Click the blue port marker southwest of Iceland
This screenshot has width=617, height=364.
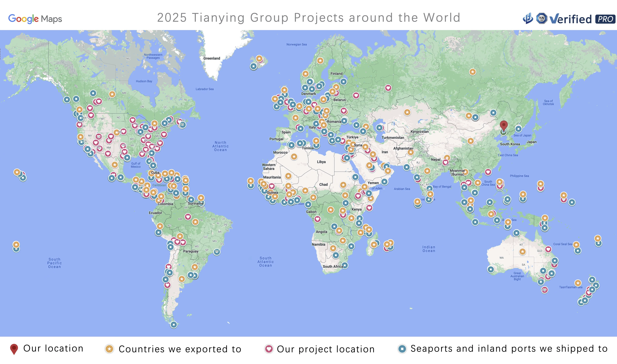253,66
